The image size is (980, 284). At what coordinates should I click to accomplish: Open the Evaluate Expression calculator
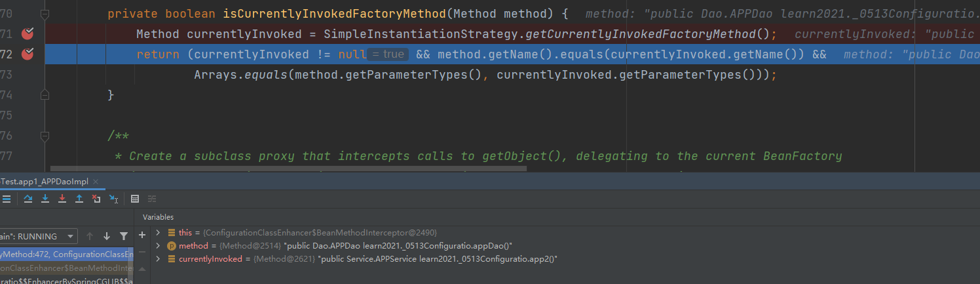[x=135, y=199]
